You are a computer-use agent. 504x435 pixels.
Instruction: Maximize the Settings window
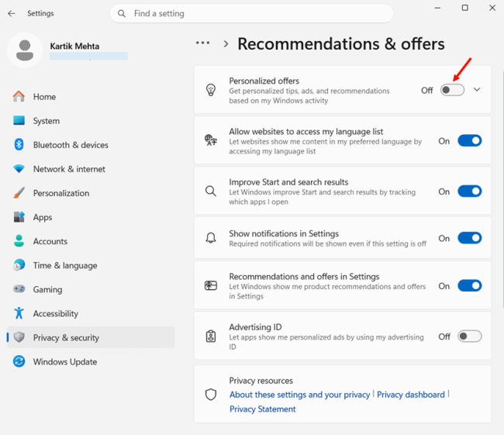pyautogui.click(x=464, y=8)
